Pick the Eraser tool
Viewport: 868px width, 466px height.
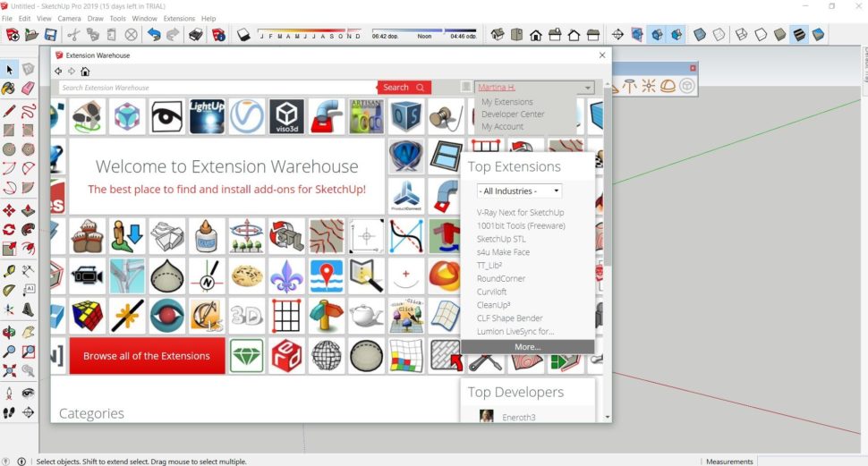click(28, 88)
